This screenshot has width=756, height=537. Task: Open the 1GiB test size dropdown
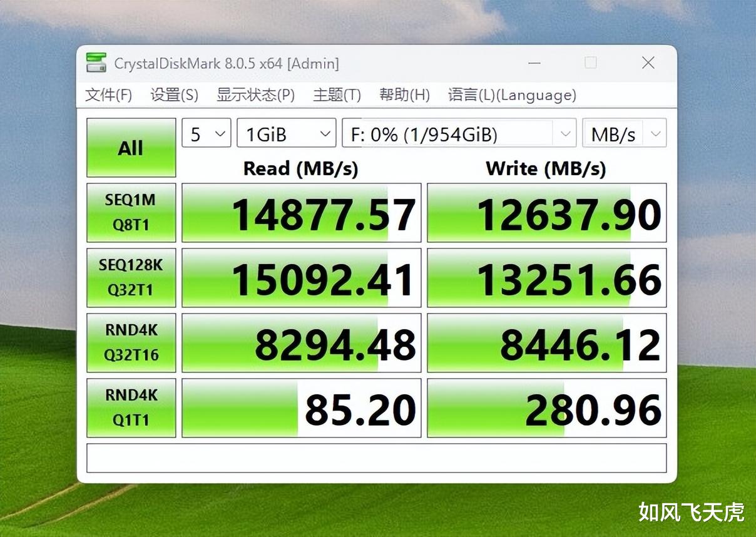click(287, 133)
